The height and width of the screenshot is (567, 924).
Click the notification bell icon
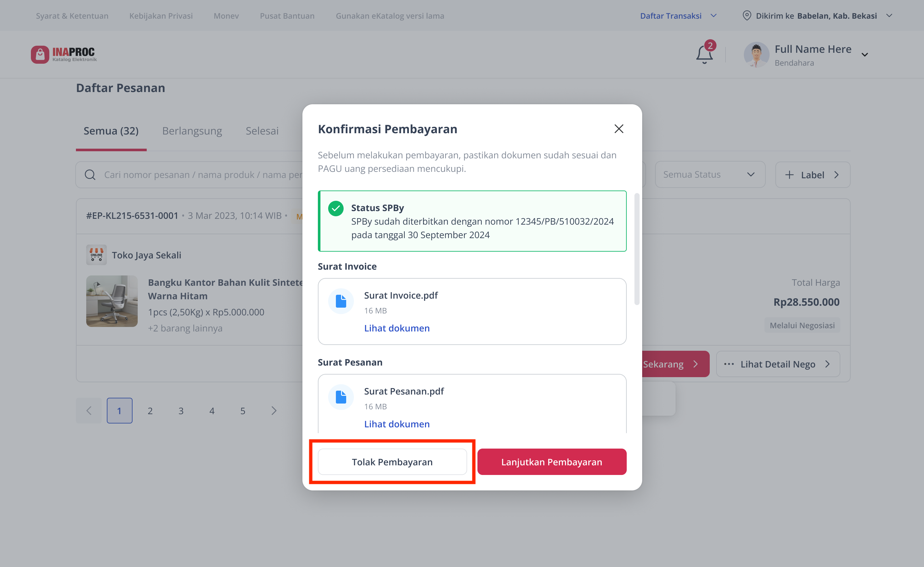(704, 54)
